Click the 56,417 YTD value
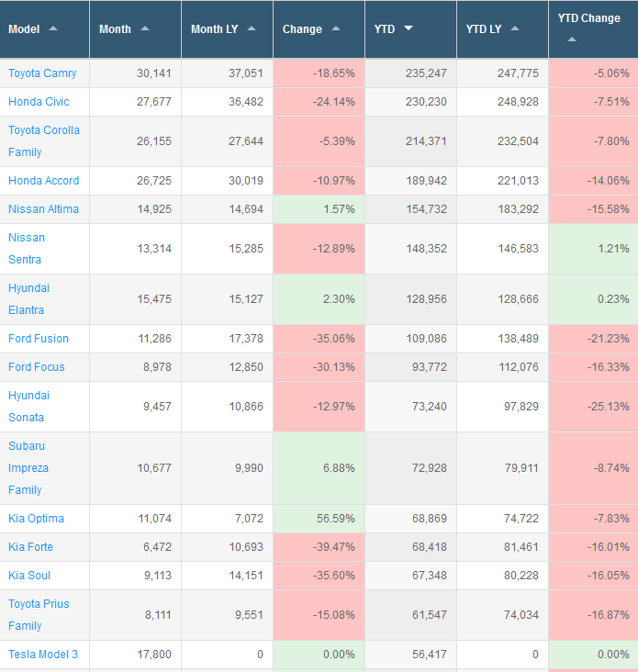 pyautogui.click(x=430, y=655)
